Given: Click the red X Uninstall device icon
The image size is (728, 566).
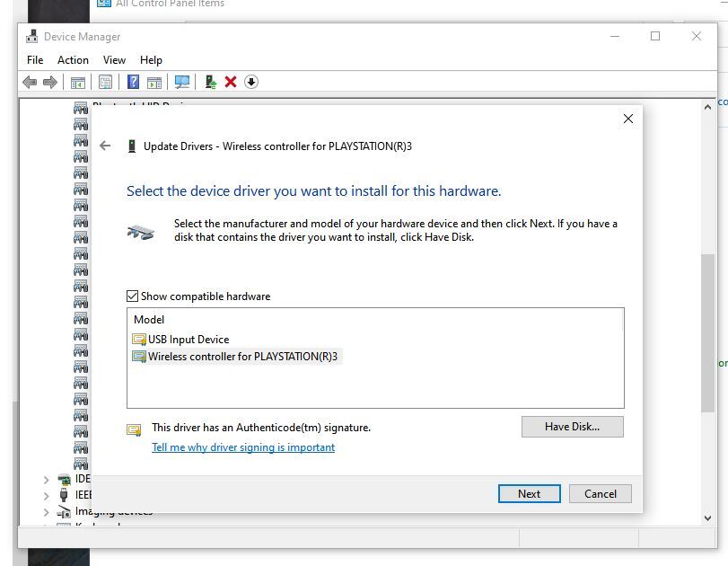Looking at the screenshot, I should pos(231,82).
